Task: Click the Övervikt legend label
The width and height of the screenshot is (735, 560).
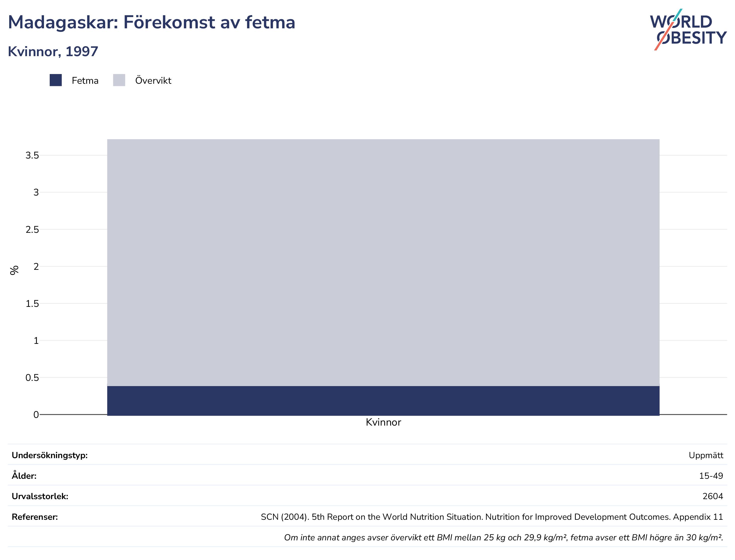Action: (x=153, y=80)
